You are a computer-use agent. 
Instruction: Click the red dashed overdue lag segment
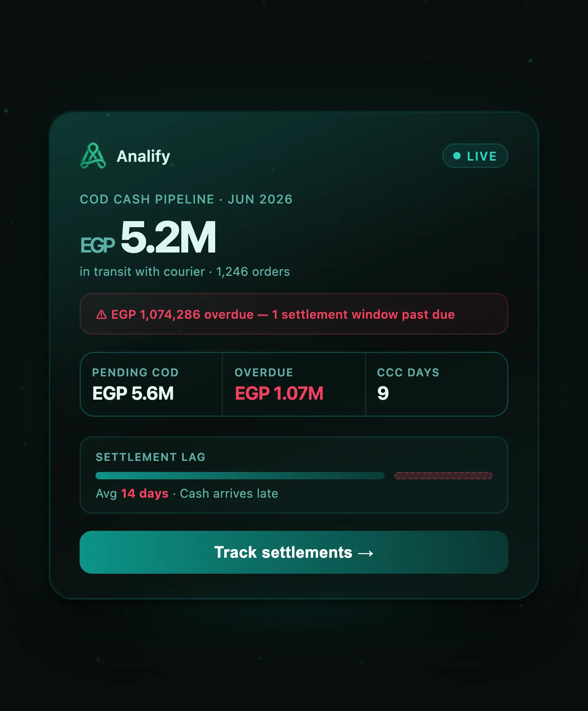pos(443,476)
